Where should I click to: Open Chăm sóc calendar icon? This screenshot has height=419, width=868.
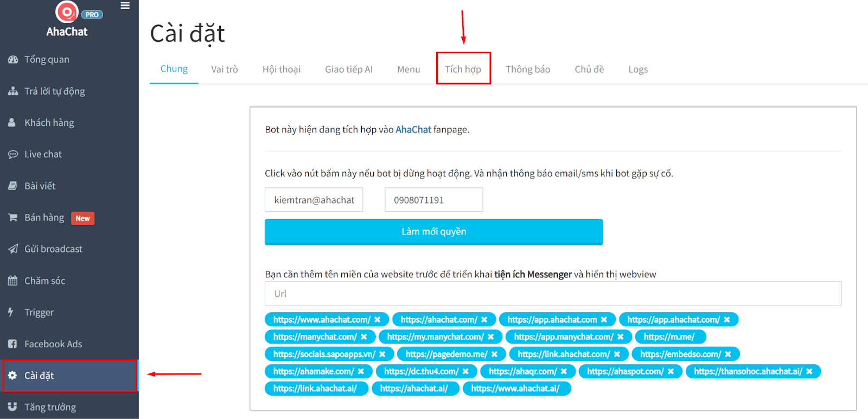pos(12,281)
